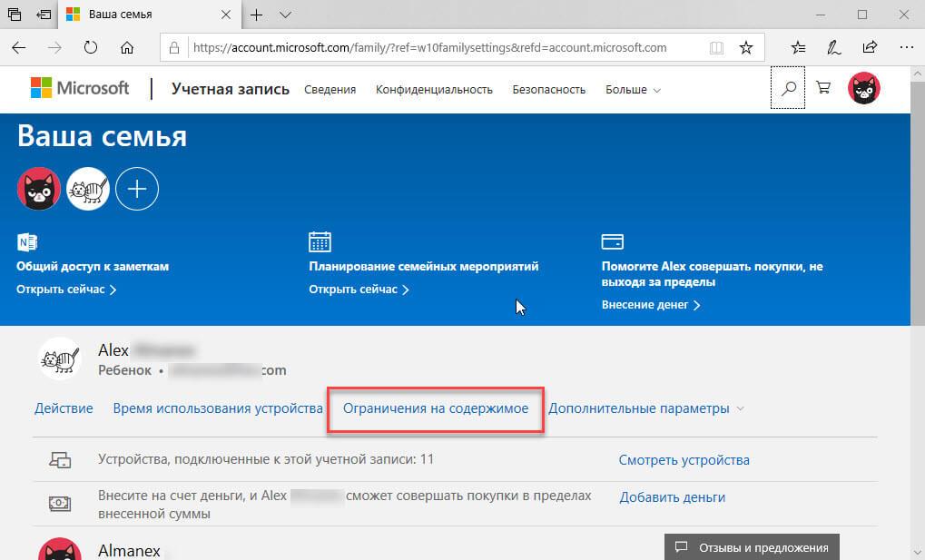Click the scrollbar down arrow
Screen dimensions: 925x560
click(918, 553)
